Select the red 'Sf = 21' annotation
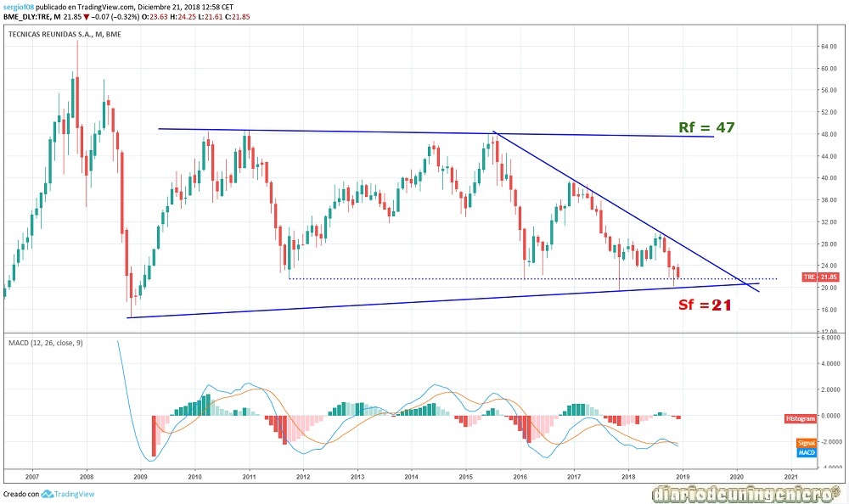849x504 pixels. [x=705, y=305]
